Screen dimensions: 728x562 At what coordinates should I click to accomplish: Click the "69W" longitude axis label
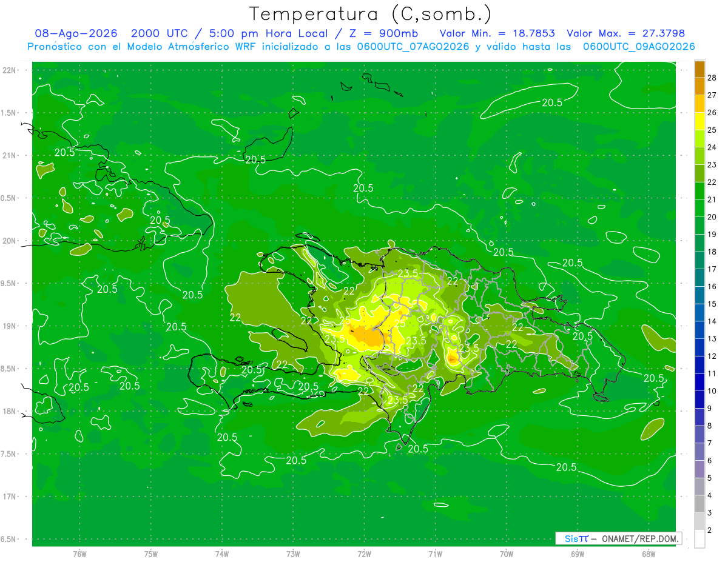coord(578,554)
